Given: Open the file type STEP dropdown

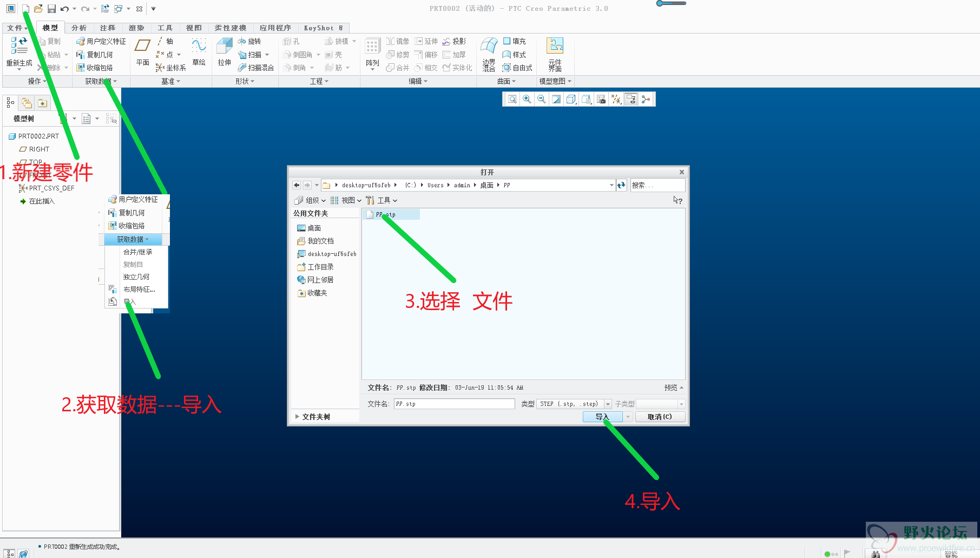Looking at the screenshot, I should (x=608, y=404).
